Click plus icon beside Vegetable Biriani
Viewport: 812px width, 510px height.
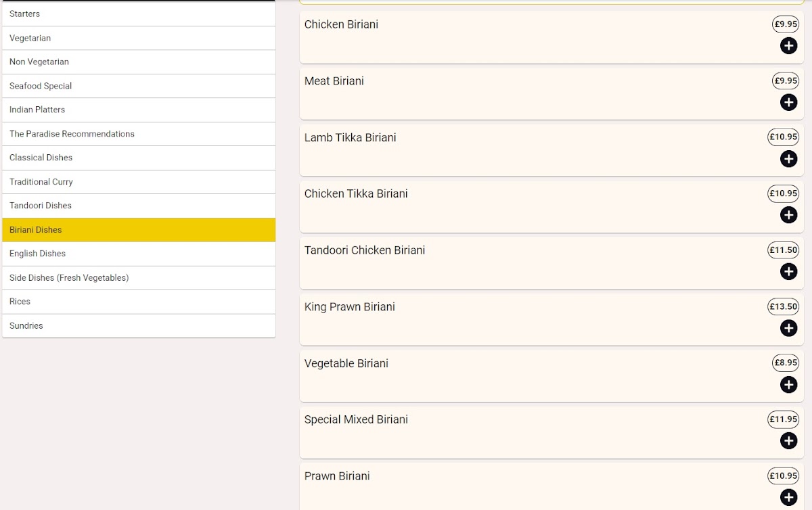pyautogui.click(x=788, y=385)
